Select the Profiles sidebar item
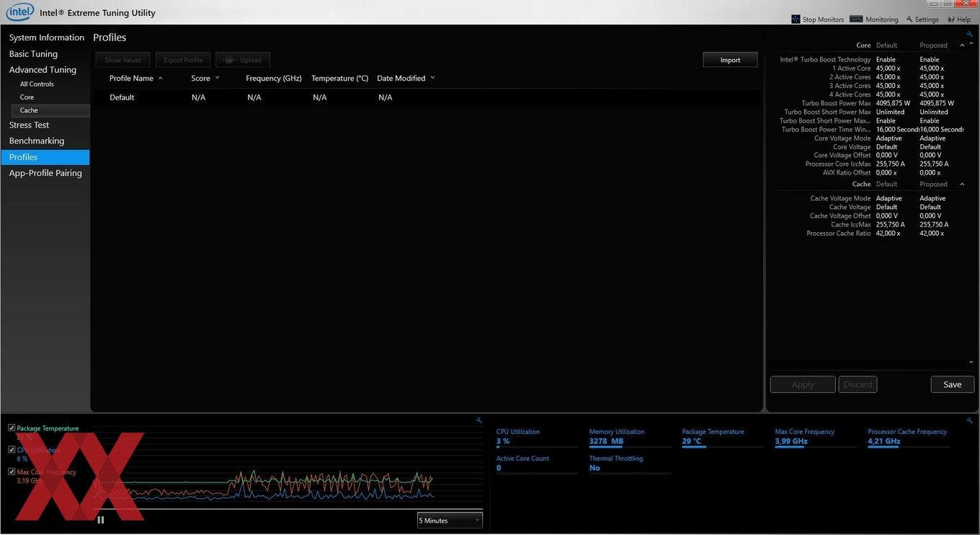Viewport: 980px width, 535px height. [x=45, y=157]
